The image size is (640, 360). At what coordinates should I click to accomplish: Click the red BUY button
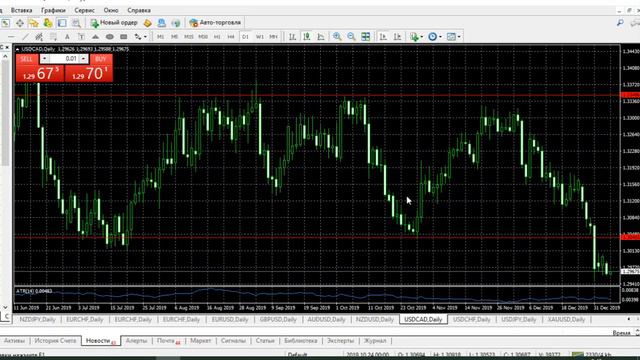(89, 68)
